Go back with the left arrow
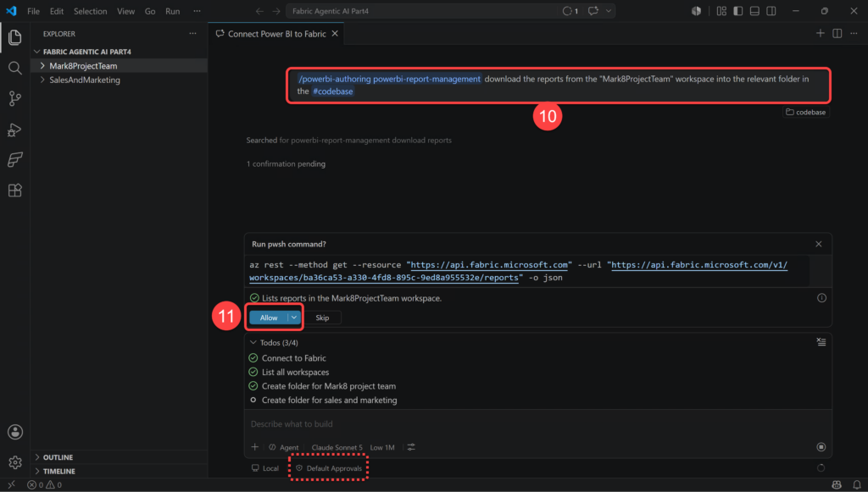 click(259, 11)
